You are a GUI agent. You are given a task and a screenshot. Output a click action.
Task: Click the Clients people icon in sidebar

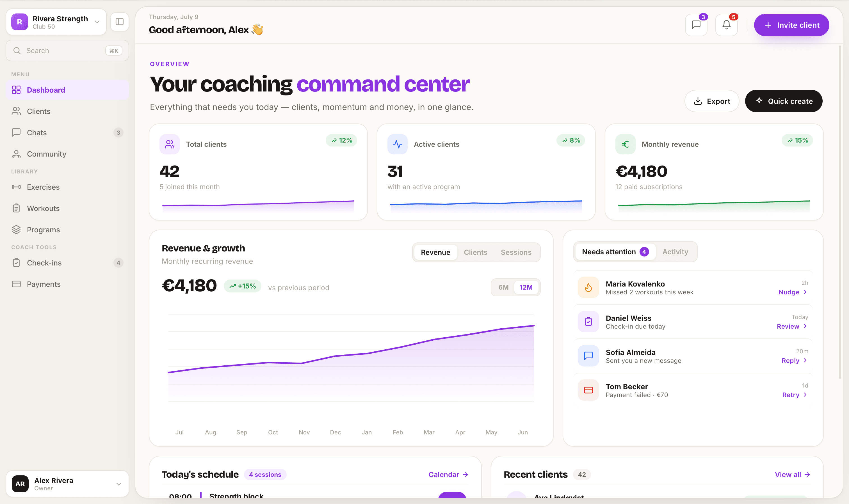16,111
